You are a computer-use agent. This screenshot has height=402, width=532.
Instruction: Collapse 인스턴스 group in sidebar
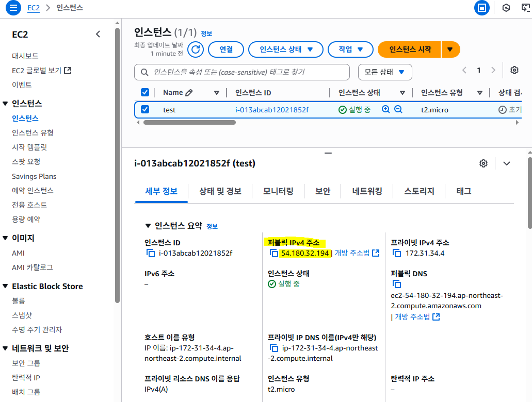click(x=5, y=104)
